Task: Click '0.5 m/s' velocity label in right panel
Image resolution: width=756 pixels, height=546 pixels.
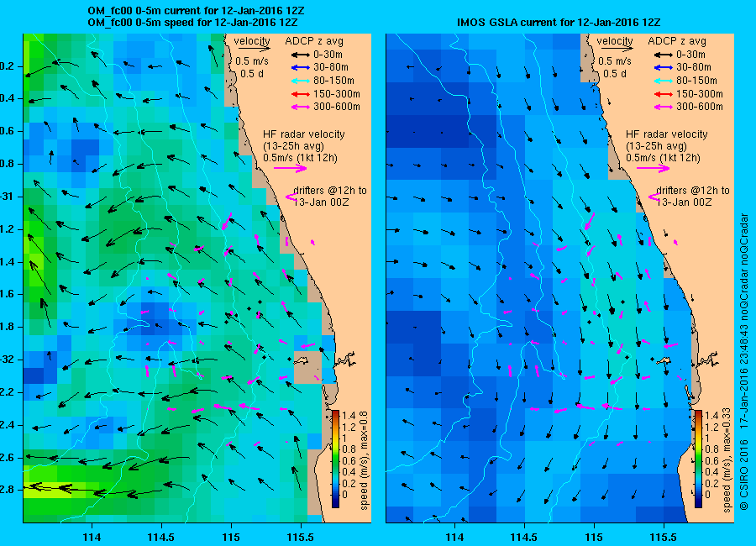Action: click(x=615, y=61)
